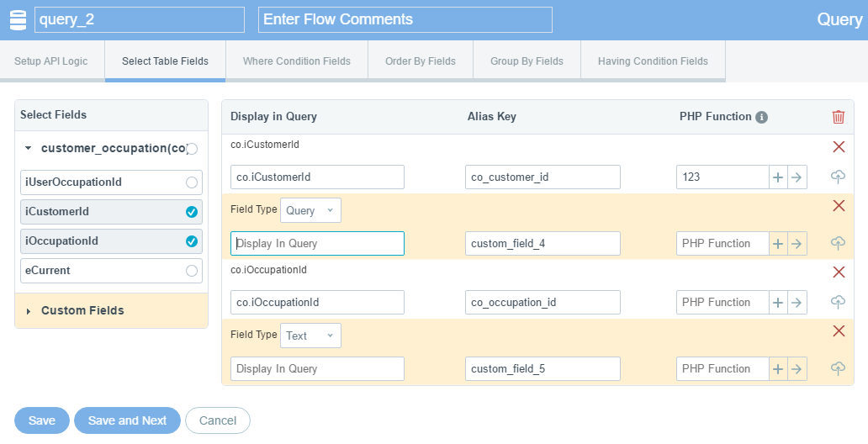Remove the custom_field_5 row with red X
This screenshot has width=868, height=444.
[839, 331]
